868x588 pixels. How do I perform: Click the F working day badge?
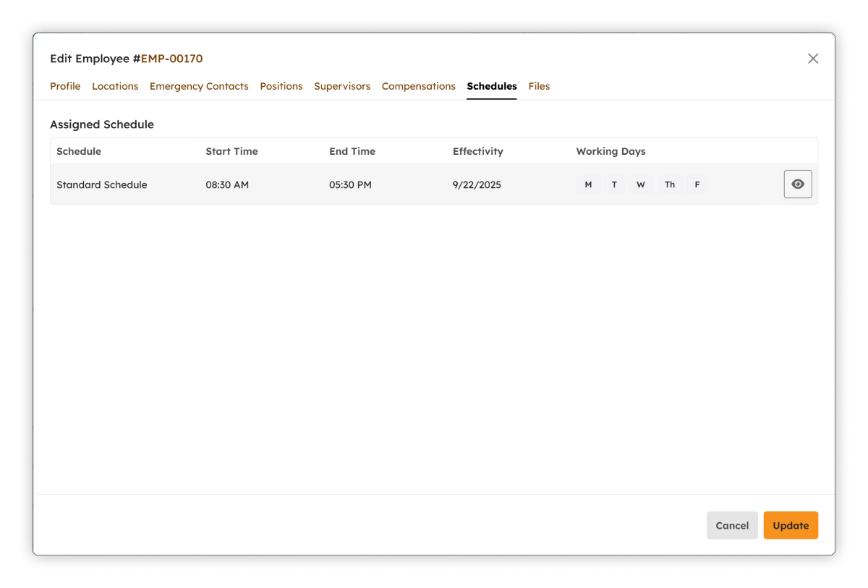[x=697, y=184]
